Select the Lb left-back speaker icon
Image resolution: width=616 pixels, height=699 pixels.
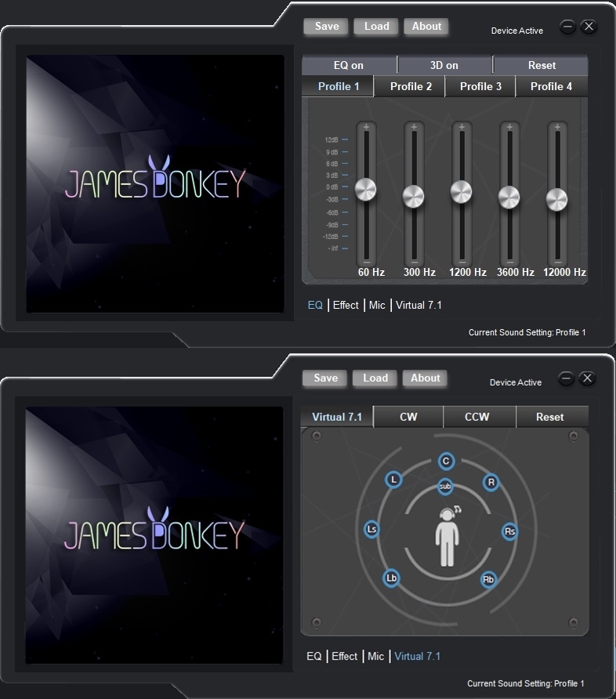point(391,578)
